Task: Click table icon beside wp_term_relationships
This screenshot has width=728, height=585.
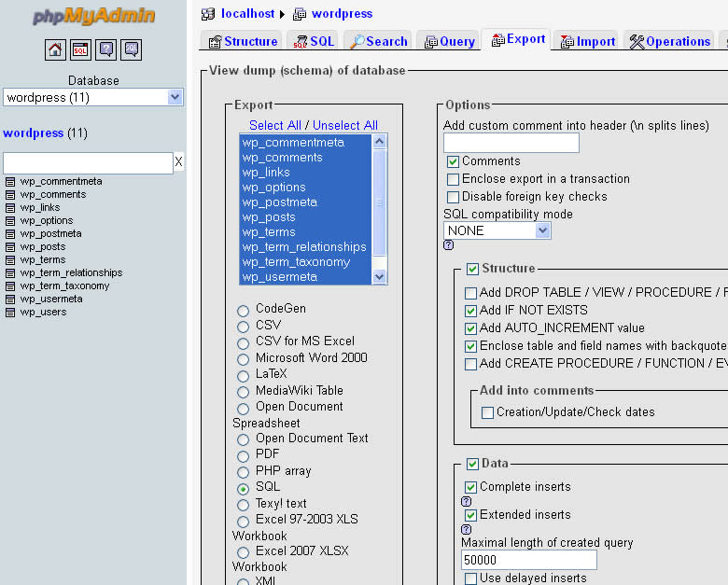Action: [10, 273]
